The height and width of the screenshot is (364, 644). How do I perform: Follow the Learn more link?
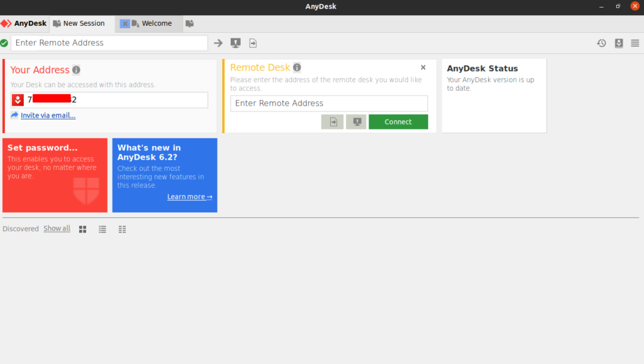coord(190,197)
